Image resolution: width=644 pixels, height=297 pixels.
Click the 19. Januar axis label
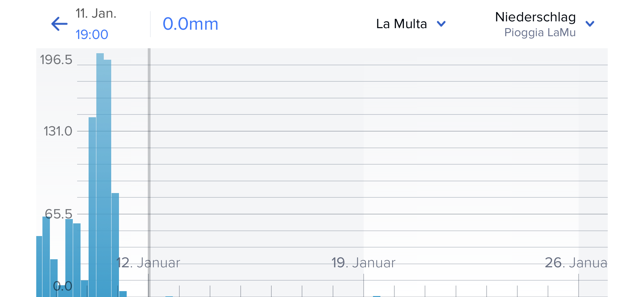tap(363, 263)
